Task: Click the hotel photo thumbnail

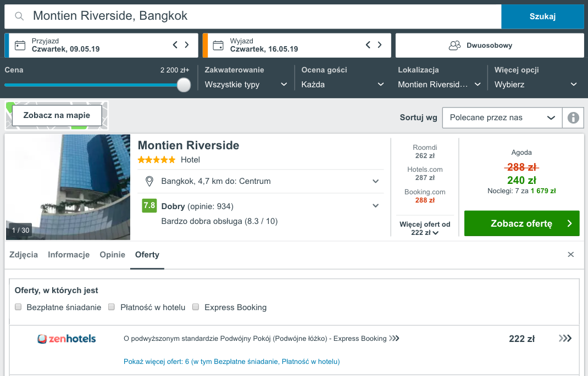Action: click(x=68, y=187)
